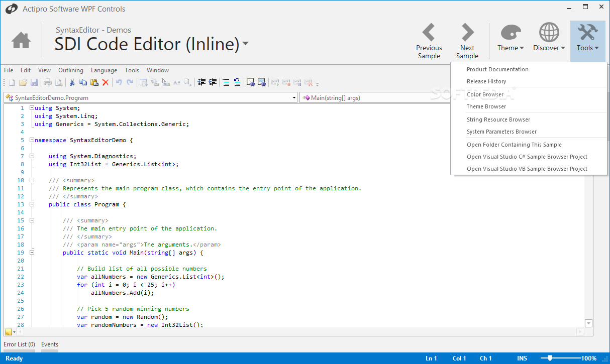This screenshot has height=364, width=610.
Task: Collapse the using System.Diagnostics outlining node
Action: pos(32,156)
